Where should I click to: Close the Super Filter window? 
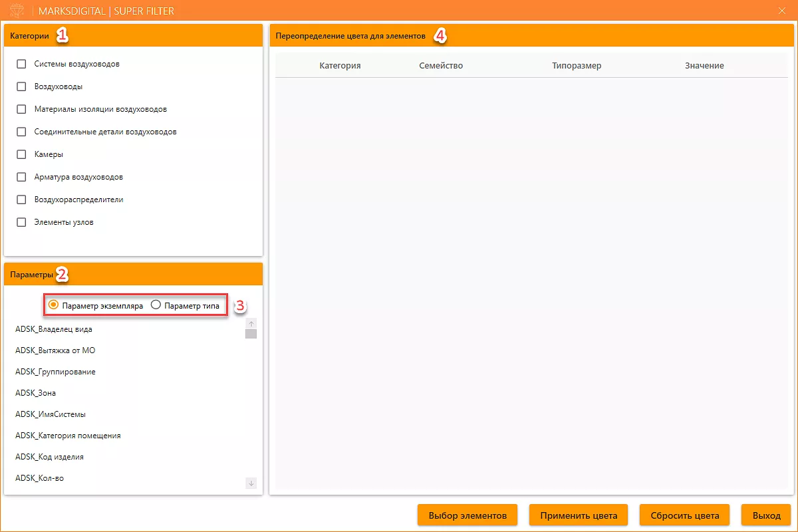781,11
